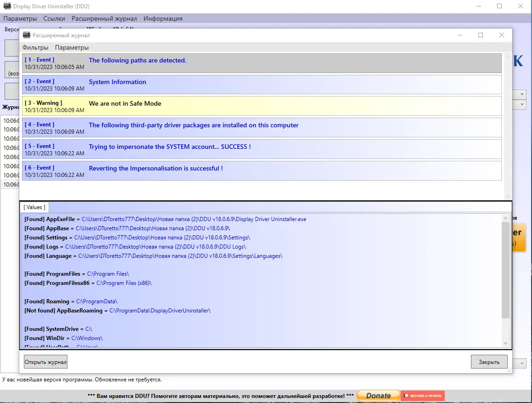Select log event 2 System Information

262,85
